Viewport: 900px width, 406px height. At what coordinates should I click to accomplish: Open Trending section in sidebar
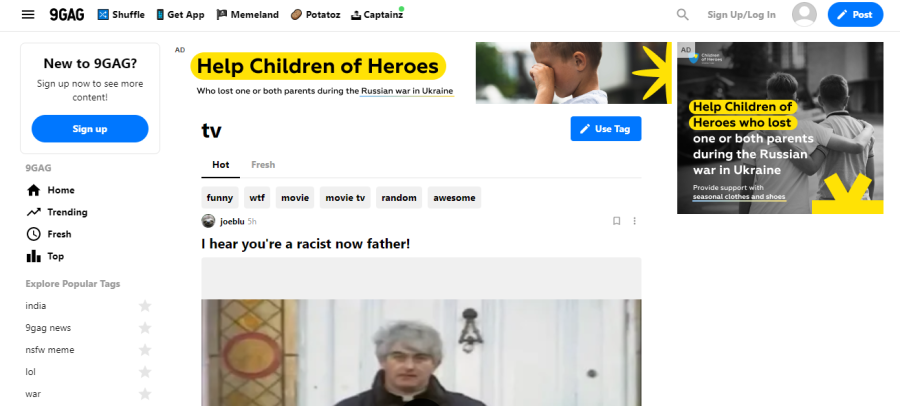(x=57, y=212)
